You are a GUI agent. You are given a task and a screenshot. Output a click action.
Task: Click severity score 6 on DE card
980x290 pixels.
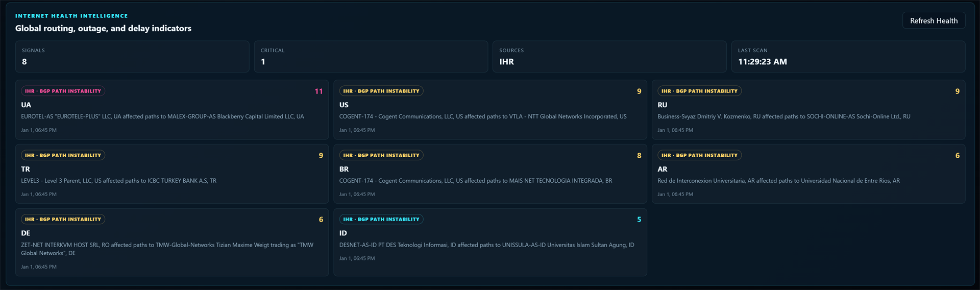(x=321, y=220)
